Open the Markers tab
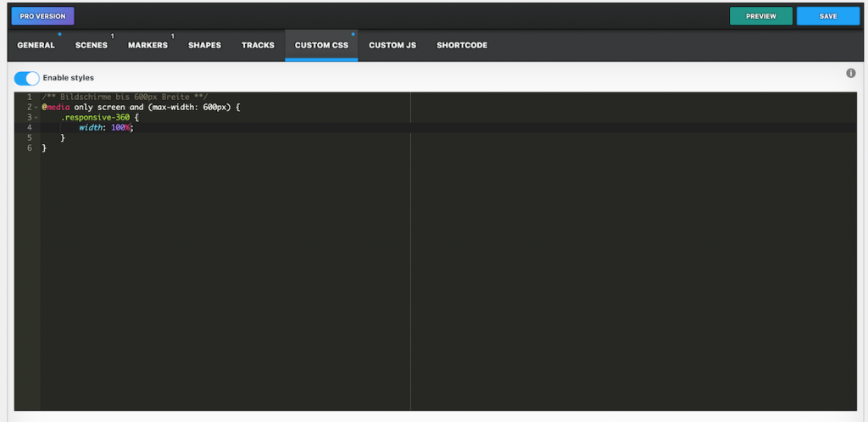Image resolution: width=868 pixels, height=422 pixels. (147, 46)
